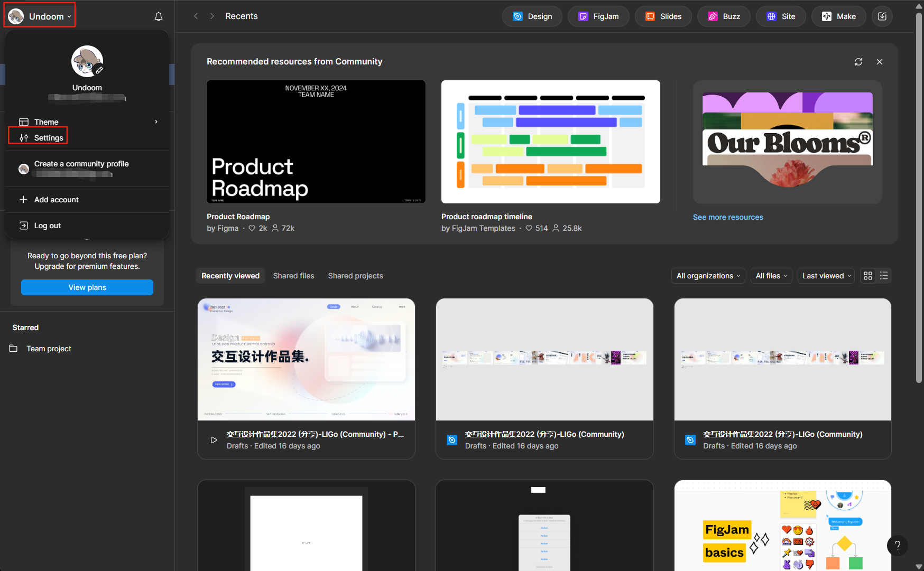Viewport: 924px width, 571px height.
Task: Switch to the Shared projects tab
Action: pyautogui.click(x=356, y=276)
